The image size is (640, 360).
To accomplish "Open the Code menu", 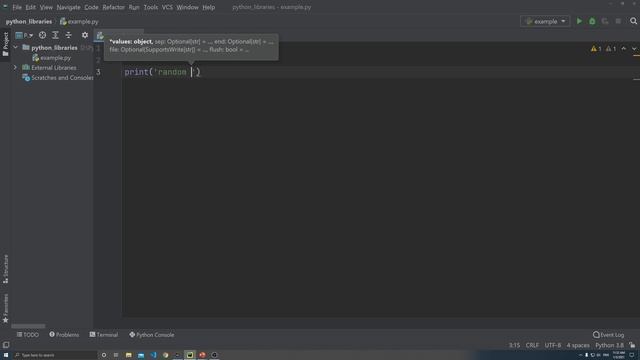I will 91,7.
